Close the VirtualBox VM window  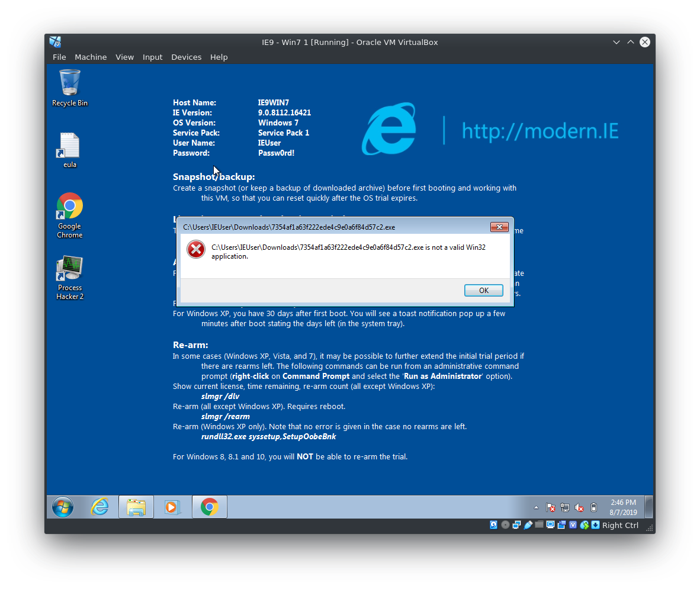[x=645, y=42]
